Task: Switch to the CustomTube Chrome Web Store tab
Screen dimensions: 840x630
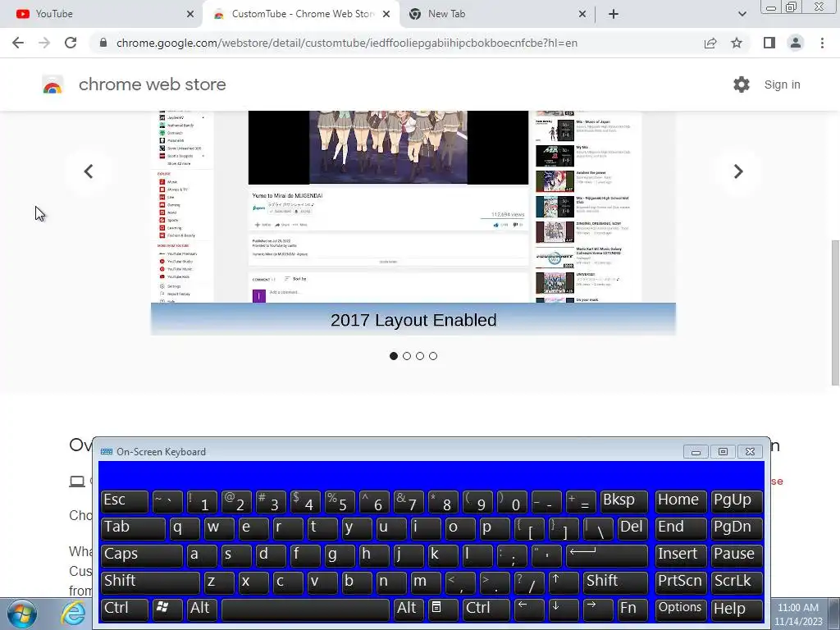Action: [x=300, y=14]
